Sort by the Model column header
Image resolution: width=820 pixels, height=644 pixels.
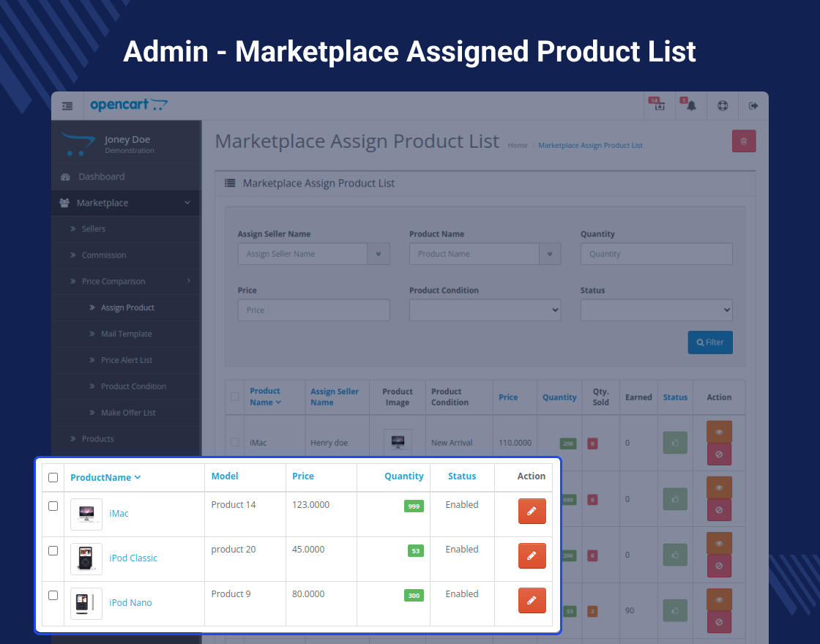point(225,476)
